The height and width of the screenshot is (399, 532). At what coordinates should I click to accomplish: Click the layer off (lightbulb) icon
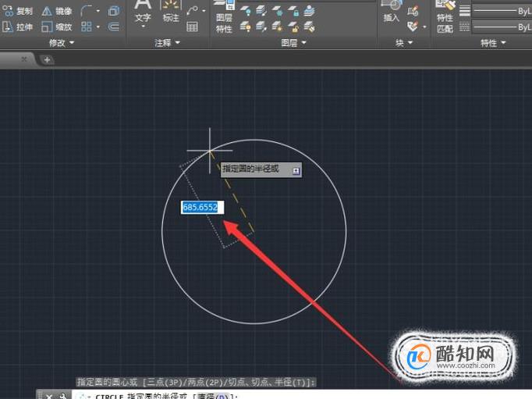click(x=246, y=11)
